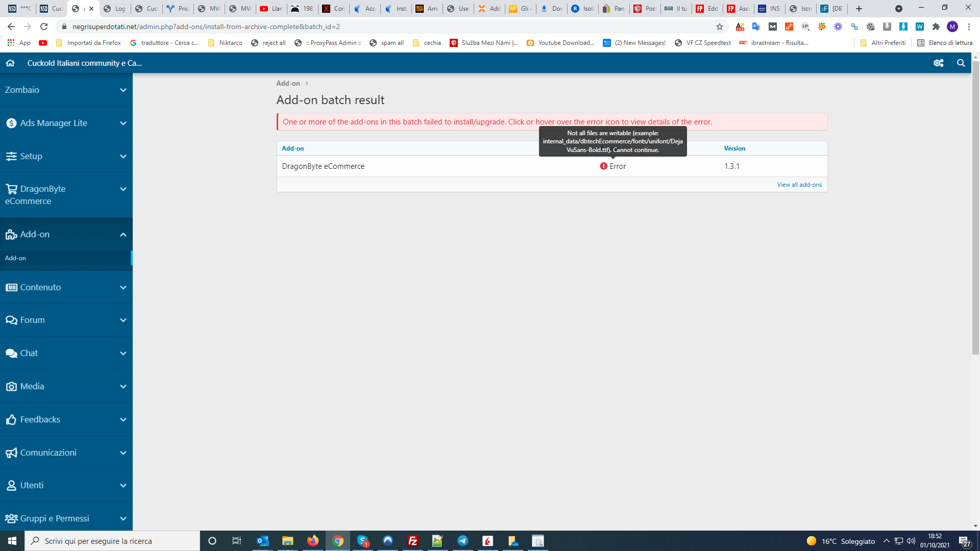Image resolution: width=980 pixels, height=551 pixels.
Task: Click the Comunicazioni megaphone icon
Action: coord(11,453)
